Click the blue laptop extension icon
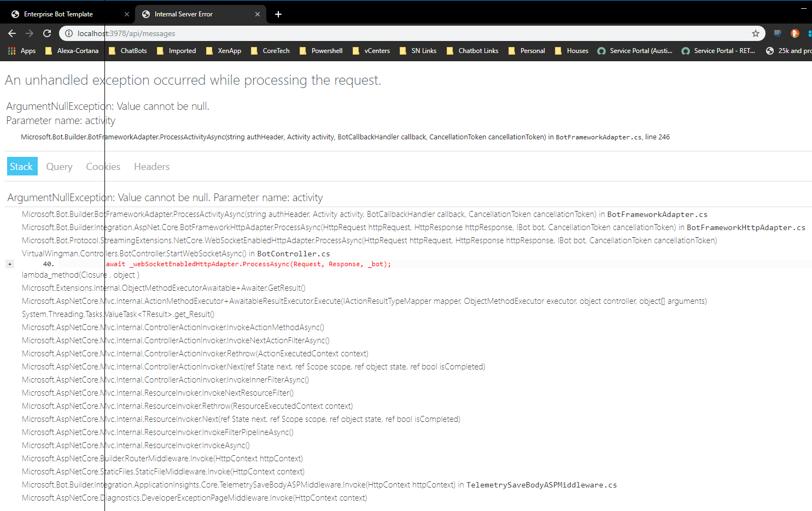The height and width of the screenshot is (511, 812). [777, 33]
